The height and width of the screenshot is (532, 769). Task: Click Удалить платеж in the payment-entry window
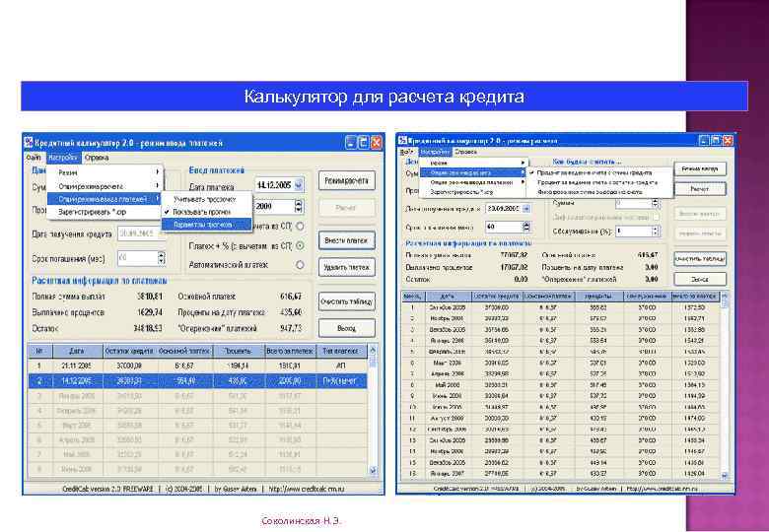click(346, 267)
